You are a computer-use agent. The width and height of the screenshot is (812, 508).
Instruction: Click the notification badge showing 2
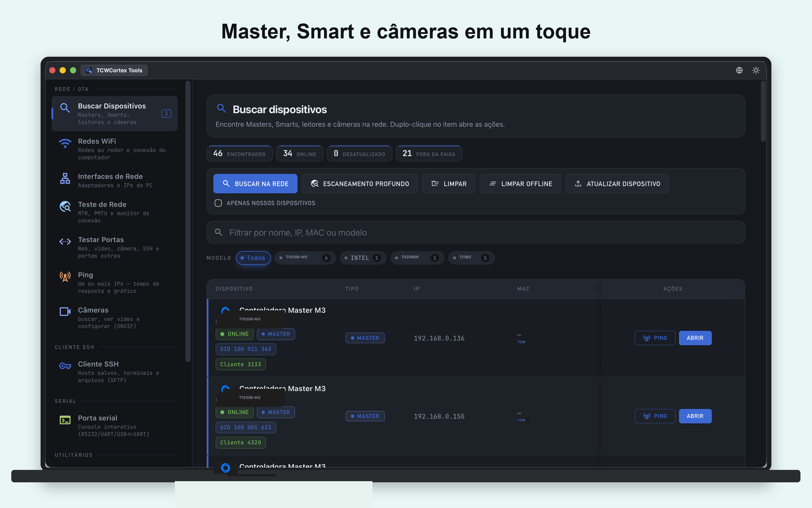[x=166, y=113]
